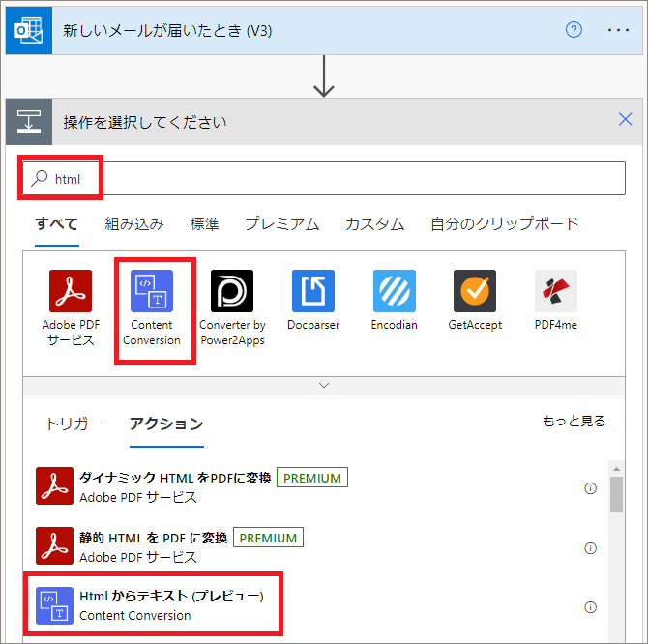Switch to the トリガー tab
Image resolution: width=648 pixels, height=644 pixels.
(74, 424)
